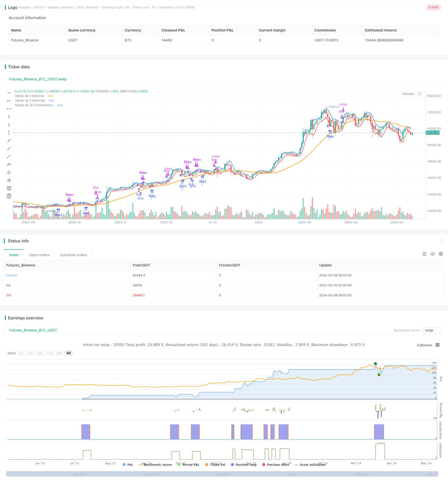Toggle Benchmark return series in legend
Viewport: 448px width, 484px height.
pyautogui.click(x=155, y=465)
